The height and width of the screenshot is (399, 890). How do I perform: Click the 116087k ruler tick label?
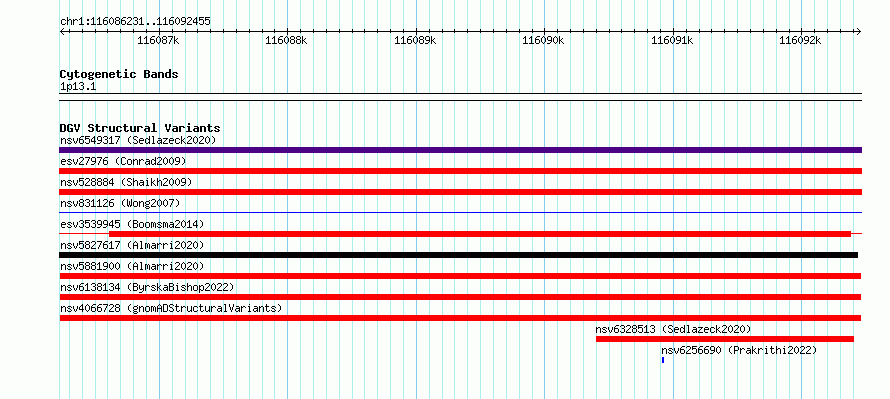click(158, 40)
